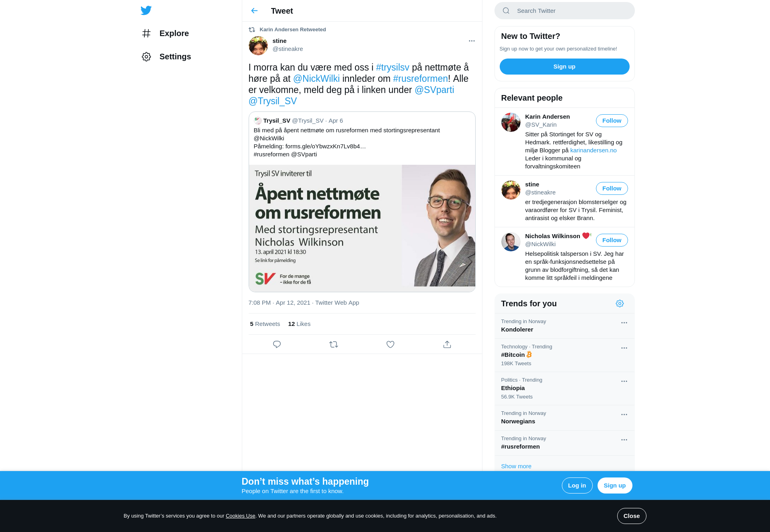Close the cookie notice

[x=632, y=516]
